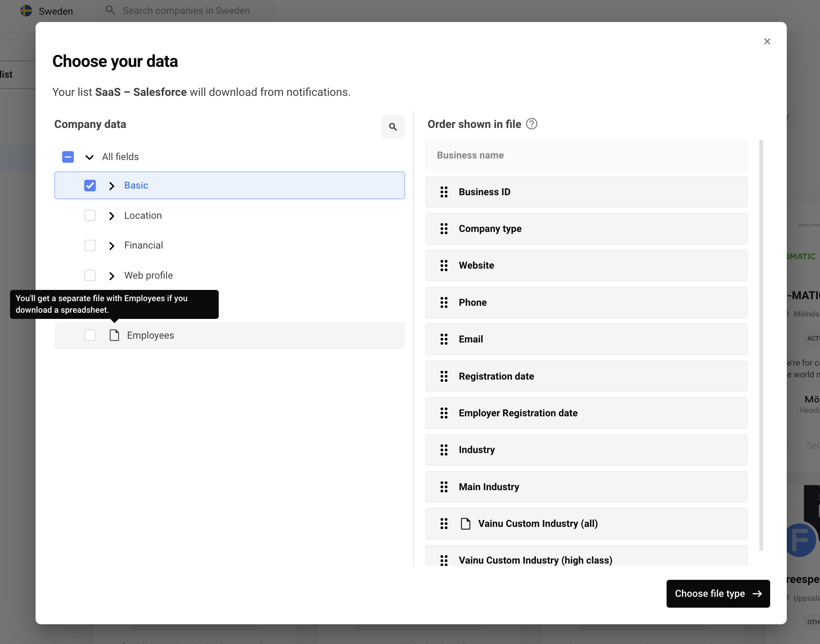
Task: Click the field order list scrollbar
Action: (761, 344)
